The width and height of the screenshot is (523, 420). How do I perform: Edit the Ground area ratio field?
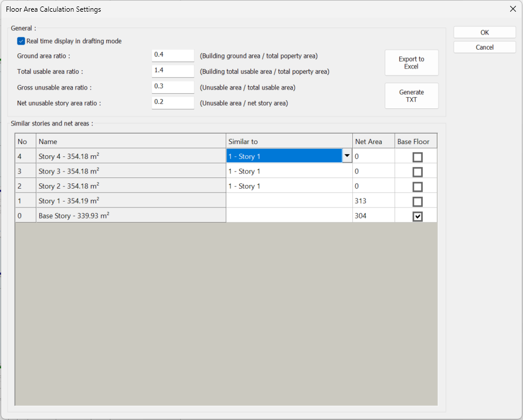(x=172, y=55)
